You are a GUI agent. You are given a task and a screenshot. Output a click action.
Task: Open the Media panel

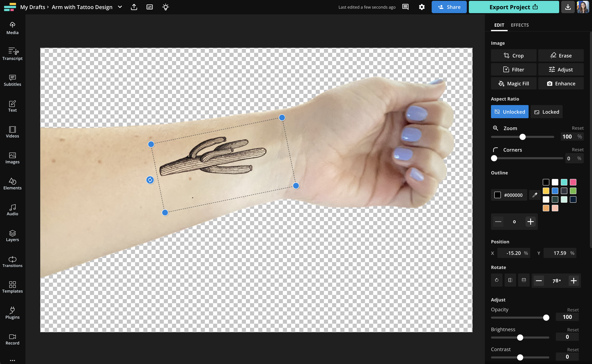[12, 28]
